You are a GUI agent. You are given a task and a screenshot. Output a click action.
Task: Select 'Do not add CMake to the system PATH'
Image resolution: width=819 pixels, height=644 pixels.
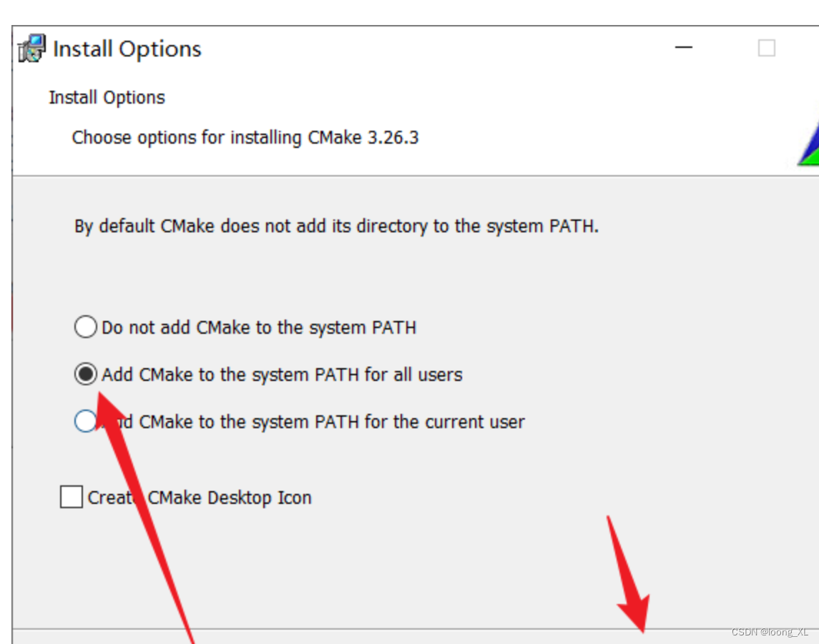coord(85,327)
